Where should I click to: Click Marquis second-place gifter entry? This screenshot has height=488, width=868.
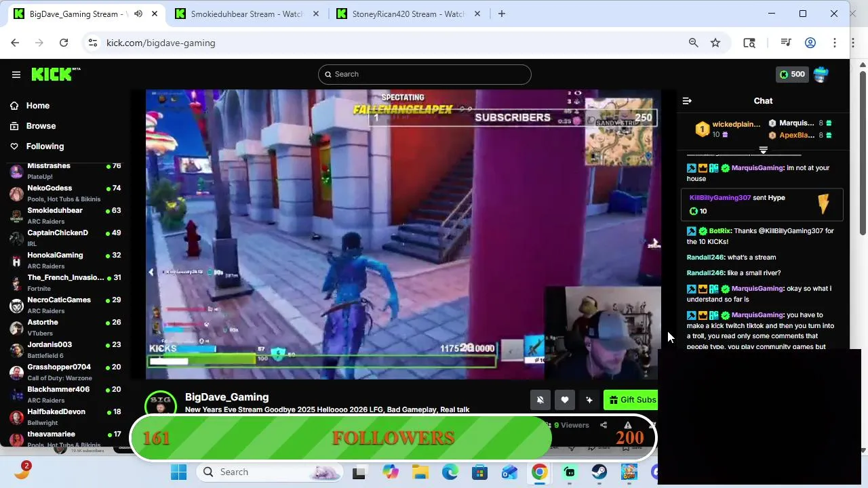800,123
